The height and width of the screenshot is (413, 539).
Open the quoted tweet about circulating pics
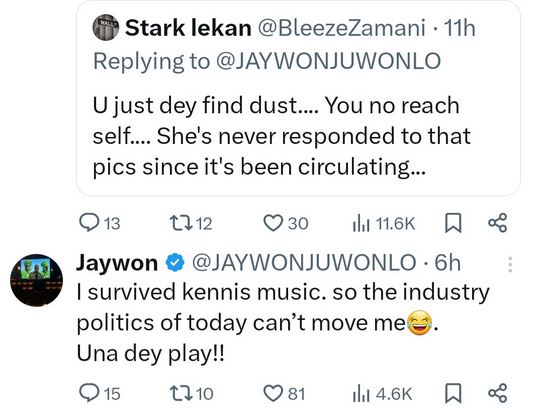point(298,98)
